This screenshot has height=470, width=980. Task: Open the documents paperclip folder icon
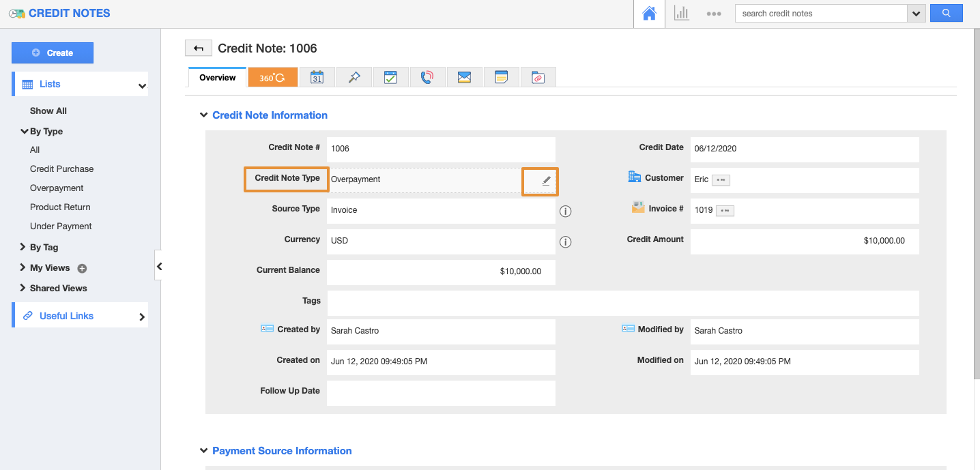(538, 78)
